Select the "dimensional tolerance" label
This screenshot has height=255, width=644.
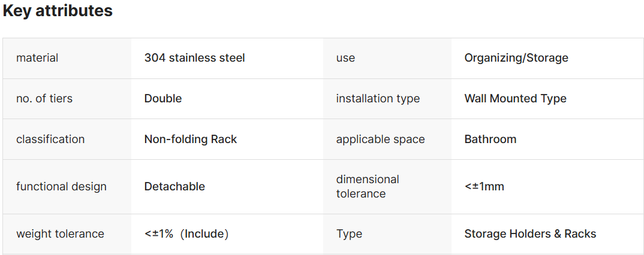[368, 186]
